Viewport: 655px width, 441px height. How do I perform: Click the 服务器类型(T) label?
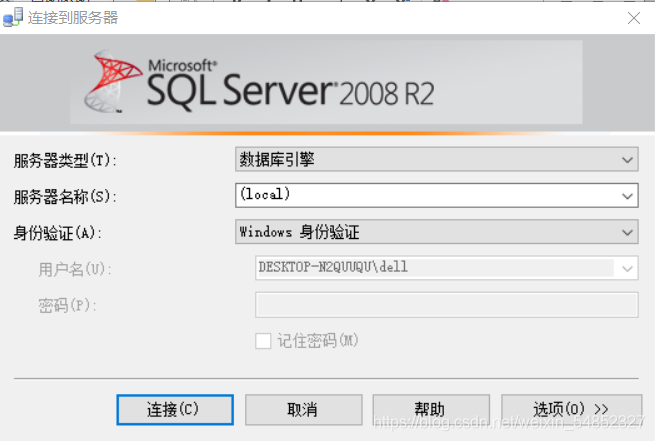pyautogui.click(x=65, y=160)
